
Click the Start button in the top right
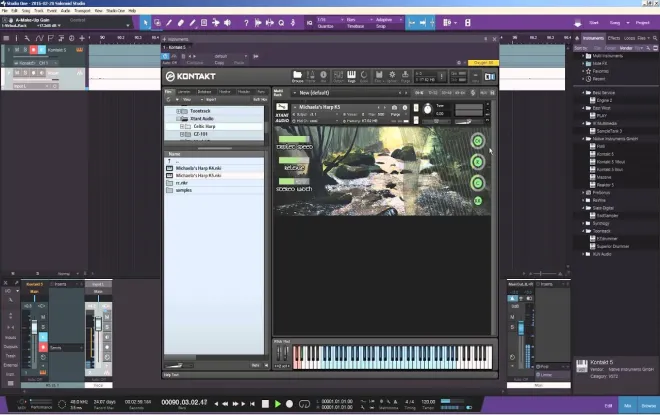[594, 23]
